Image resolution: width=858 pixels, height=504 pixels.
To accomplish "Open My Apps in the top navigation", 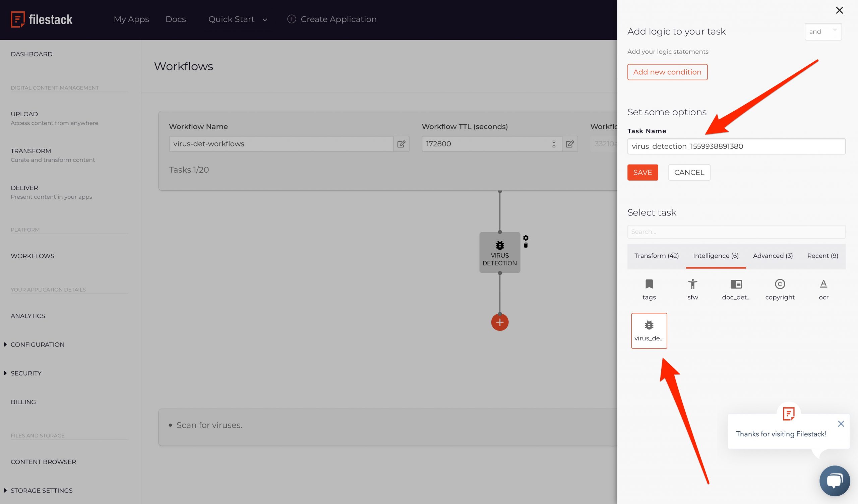I will pyautogui.click(x=131, y=19).
